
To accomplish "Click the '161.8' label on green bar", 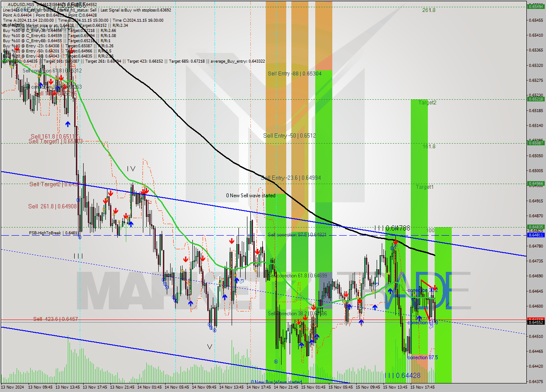I will pos(429,146).
